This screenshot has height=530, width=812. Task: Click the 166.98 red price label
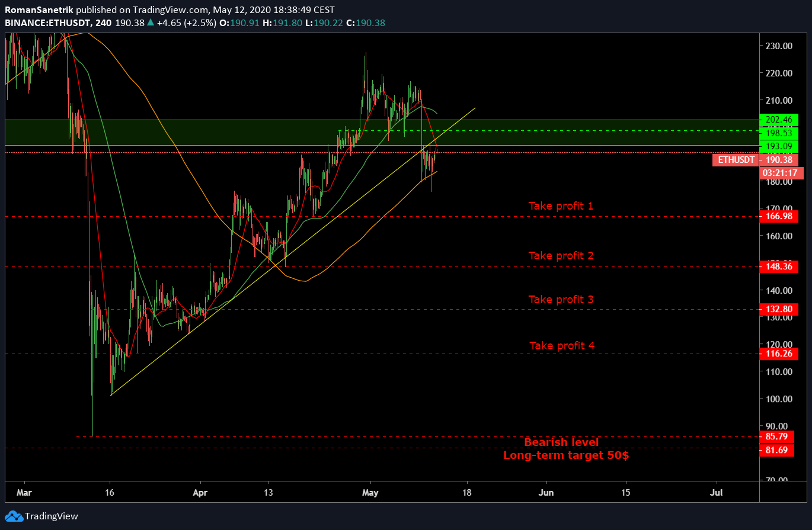pos(780,216)
